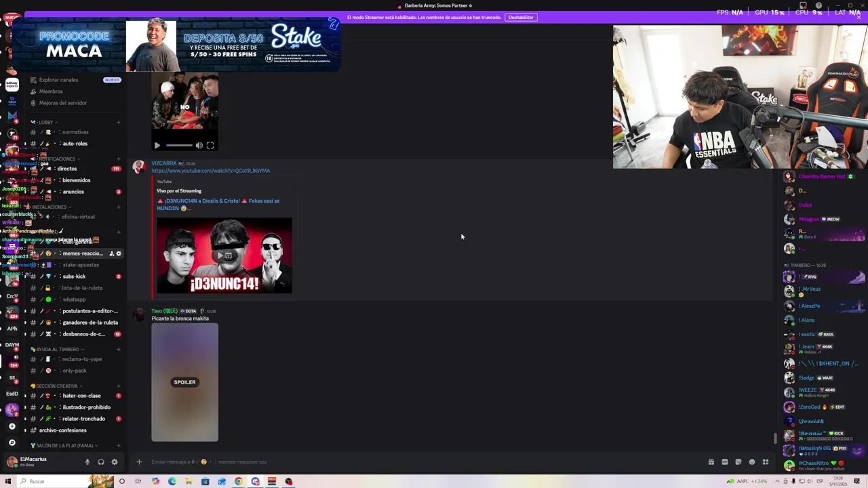The width and height of the screenshot is (868, 488).
Task: Open Vivo por el Streaming channel link
Action: [179, 191]
